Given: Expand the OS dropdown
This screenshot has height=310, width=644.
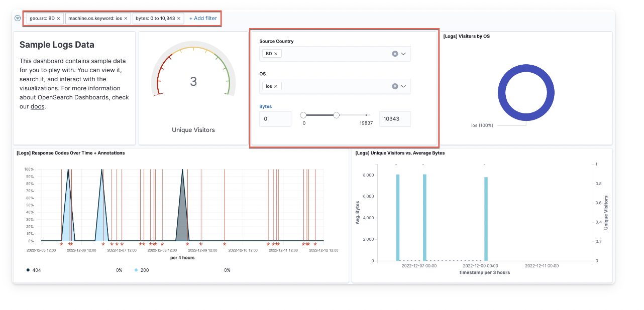Looking at the screenshot, I should coord(403,86).
